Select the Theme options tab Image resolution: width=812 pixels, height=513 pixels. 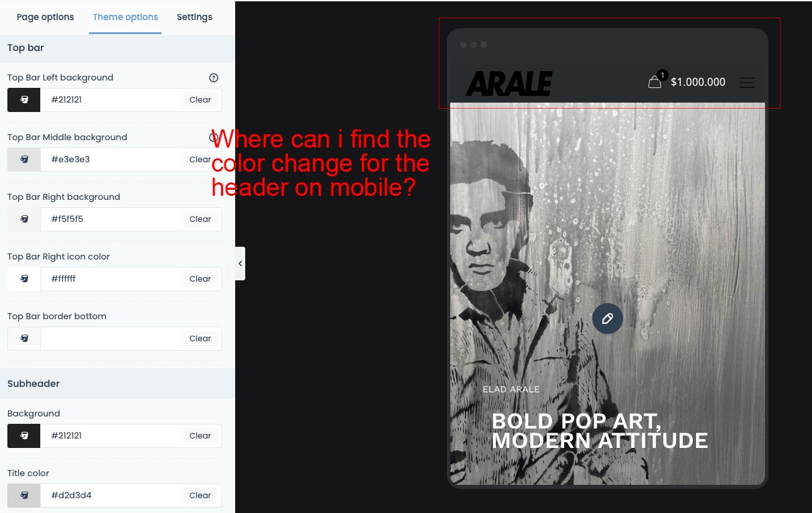pos(125,17)
